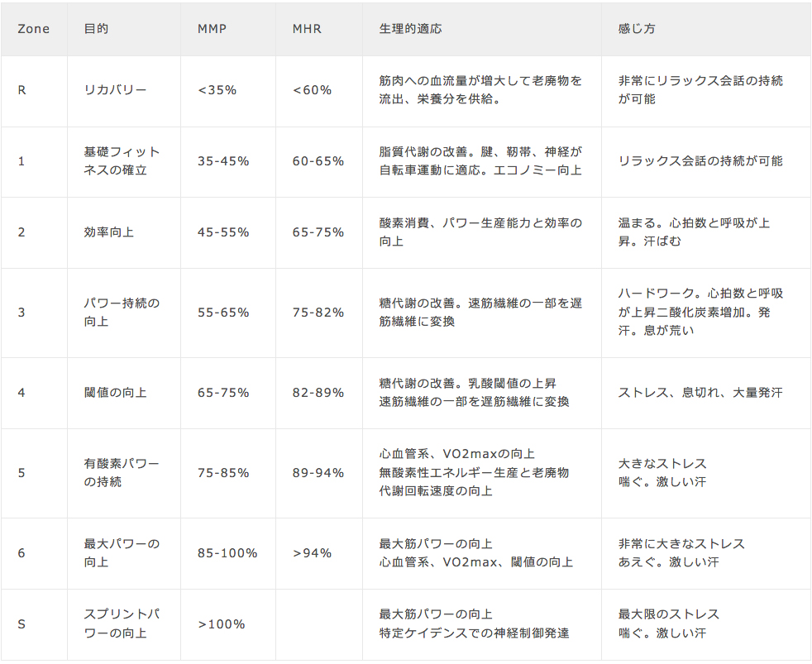Click the 55-65% MMP value

point(223,313)
